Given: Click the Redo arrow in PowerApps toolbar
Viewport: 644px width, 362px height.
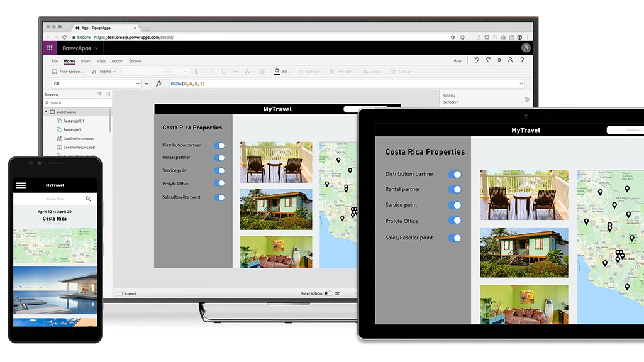Looking at the screenshot, I should 488,60.
